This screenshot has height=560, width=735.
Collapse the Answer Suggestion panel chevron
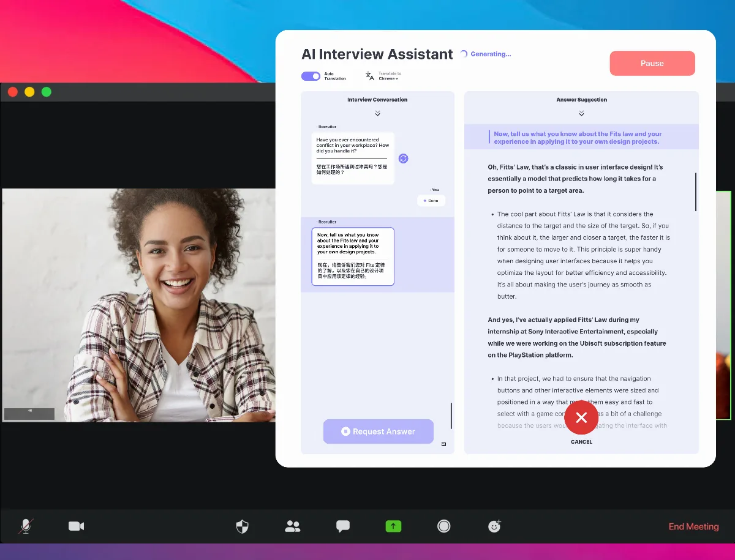pos(581,113)
